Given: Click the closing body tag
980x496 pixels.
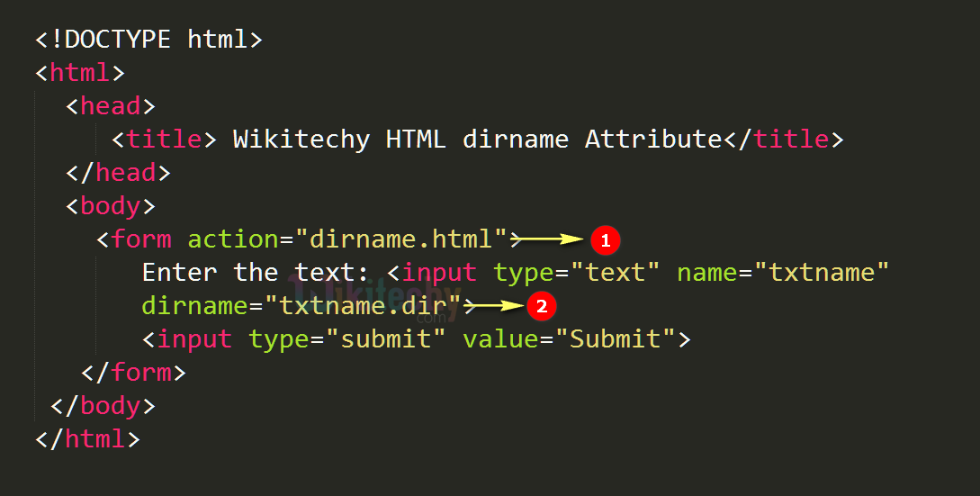Looking at the screenshot, I should click(x=103, y=406).
